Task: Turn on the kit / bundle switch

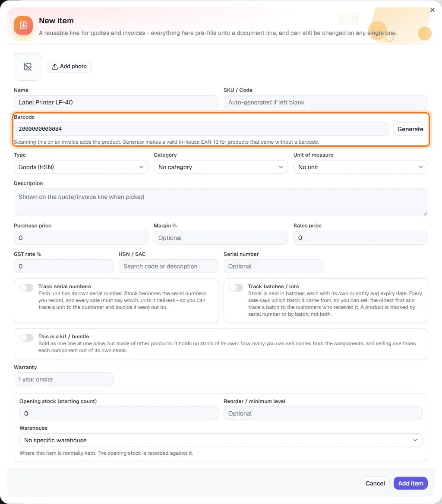Action: pos(26,337)
